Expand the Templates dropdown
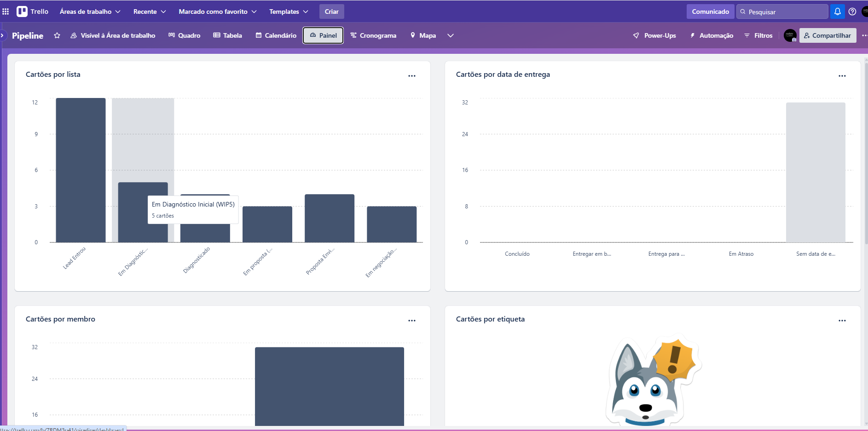Viewport: 868px width, 431px height. point(289,11)
